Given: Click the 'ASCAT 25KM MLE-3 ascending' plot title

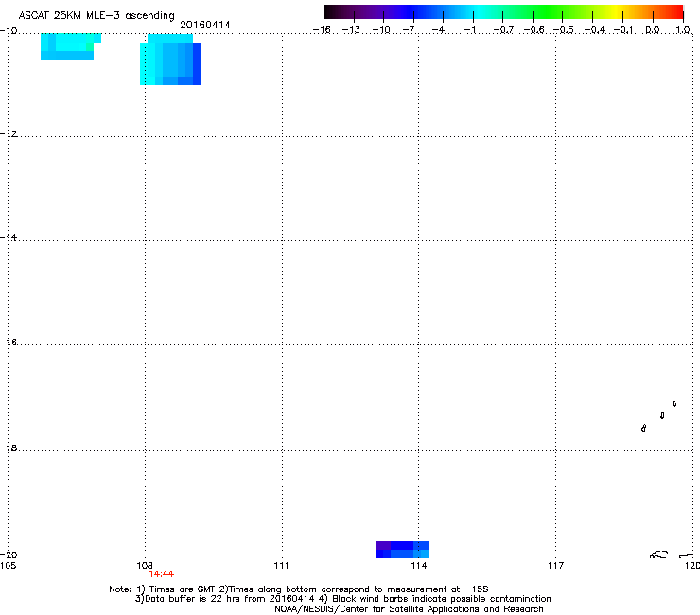Looking at the screenshot, I should coord(96,15).
